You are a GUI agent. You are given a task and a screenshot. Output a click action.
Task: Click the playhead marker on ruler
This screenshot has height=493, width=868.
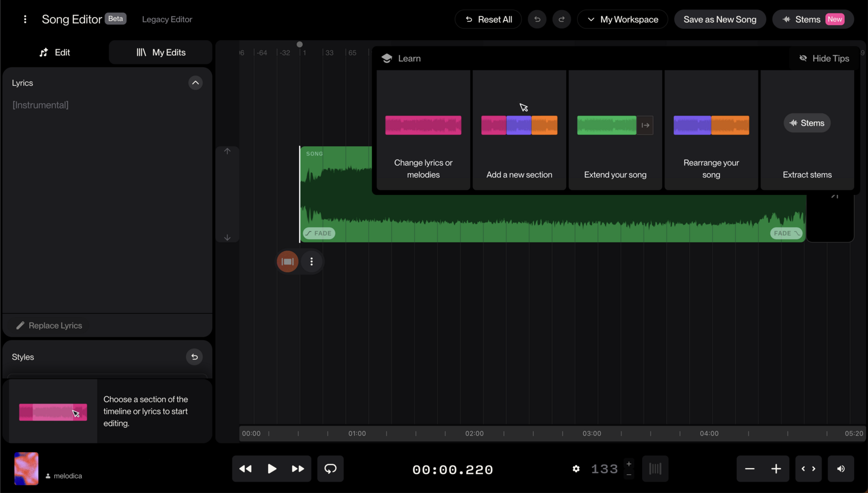(x=300, y=44)
